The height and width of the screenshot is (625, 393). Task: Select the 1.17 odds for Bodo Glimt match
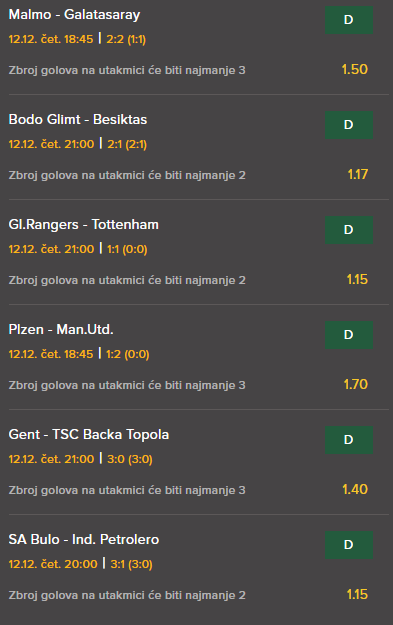pyautogui.click(x=358, y=175)
